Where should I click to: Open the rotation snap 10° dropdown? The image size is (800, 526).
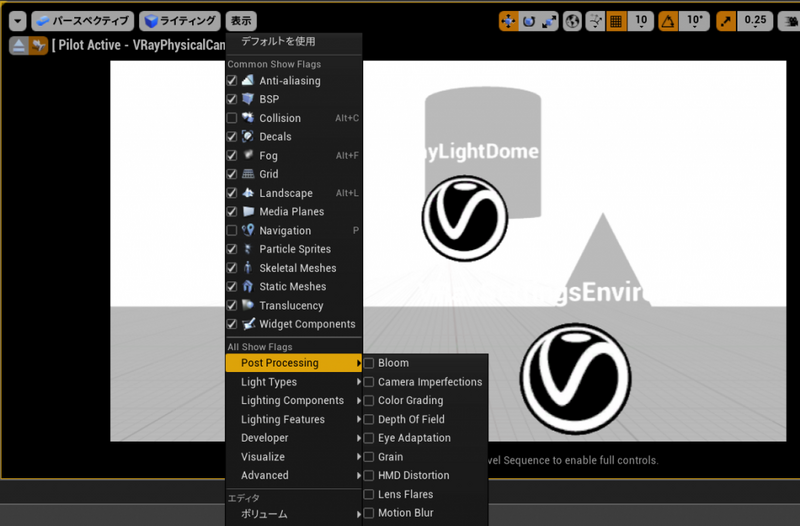point(694,21)
